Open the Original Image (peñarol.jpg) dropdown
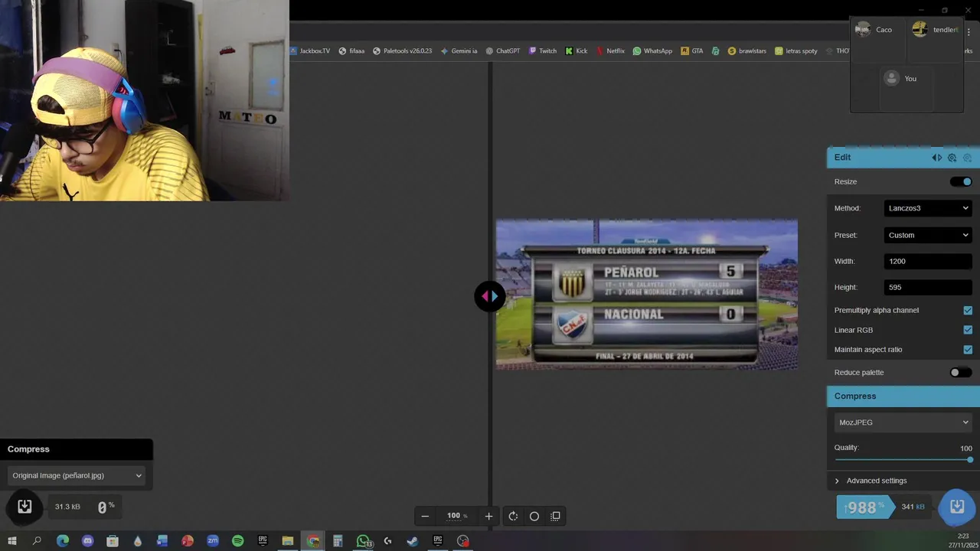Image resolution: width=980 pixels, height=551 pixels. pyautogui.click(x=77, y=475)
